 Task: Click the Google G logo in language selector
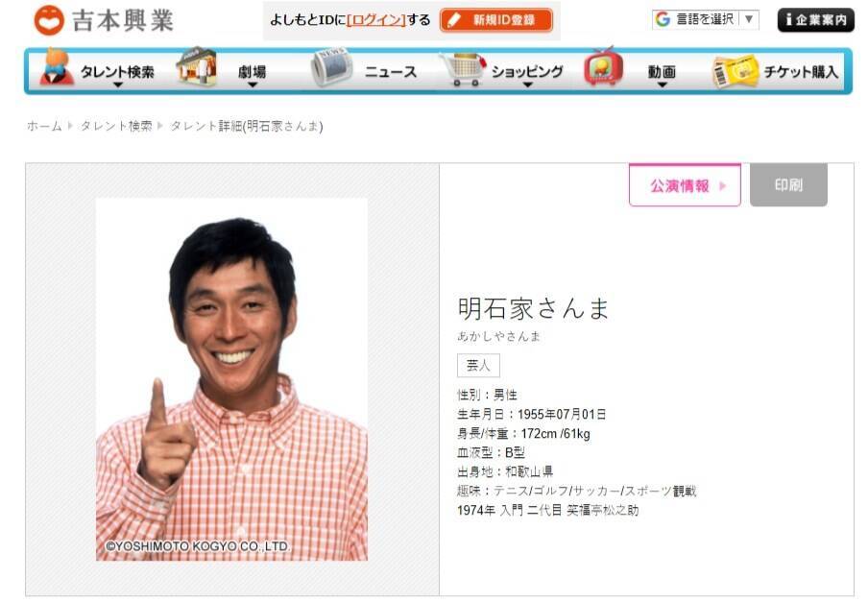(x=663, y=19)
